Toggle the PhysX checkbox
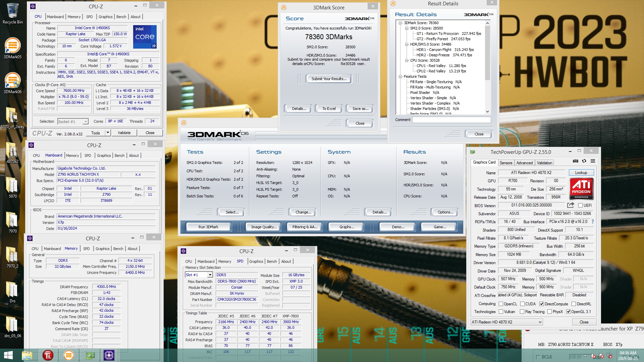 (x=549, y=312)
